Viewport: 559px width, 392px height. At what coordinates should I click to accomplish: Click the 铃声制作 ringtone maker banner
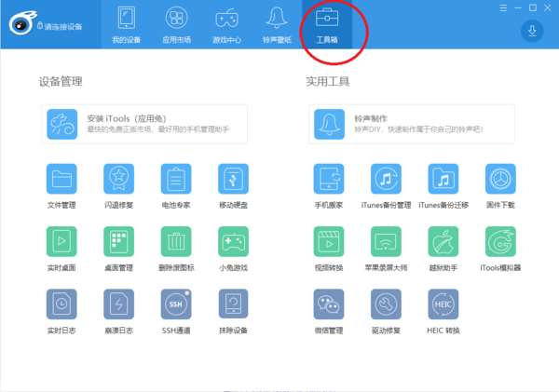pyautogui.click(x=412, y=124)
